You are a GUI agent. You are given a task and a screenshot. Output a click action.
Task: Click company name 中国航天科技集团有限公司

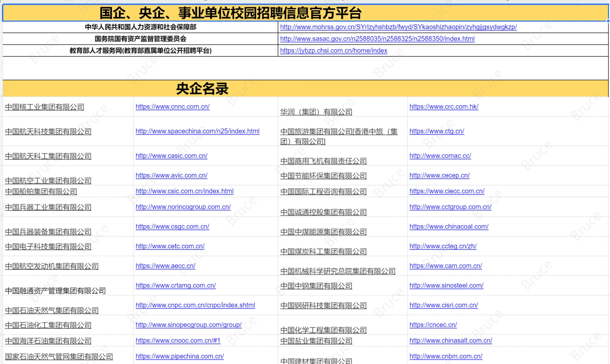pos(48,132)
